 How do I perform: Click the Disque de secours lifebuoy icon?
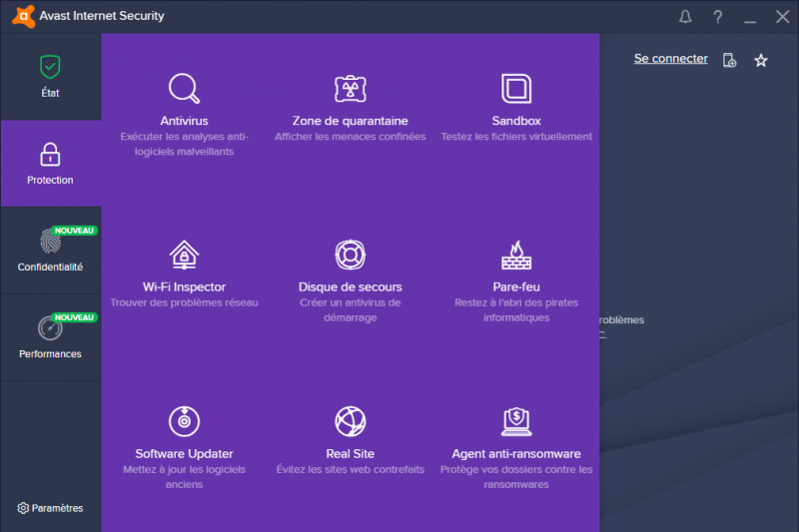coord(351,255)
